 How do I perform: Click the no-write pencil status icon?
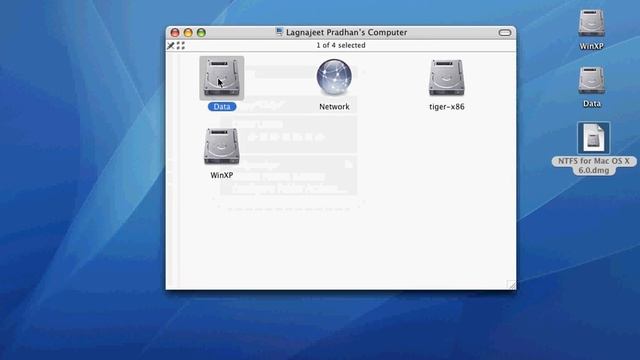point(171,45)
